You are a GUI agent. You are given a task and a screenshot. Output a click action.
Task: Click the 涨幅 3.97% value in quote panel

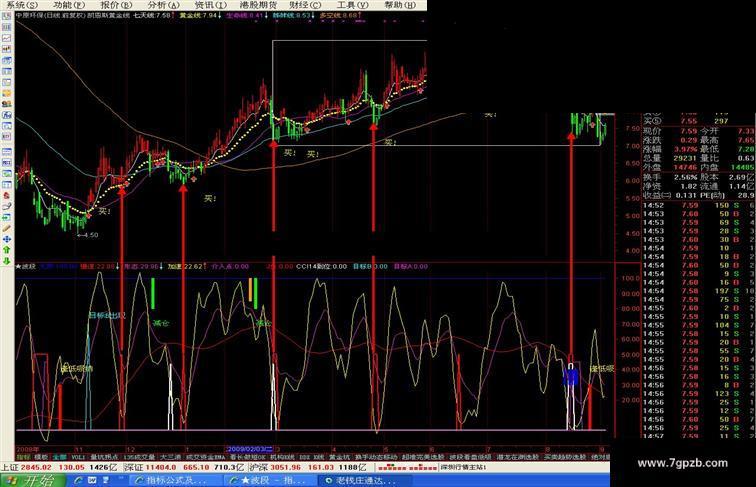click(685, 149)
